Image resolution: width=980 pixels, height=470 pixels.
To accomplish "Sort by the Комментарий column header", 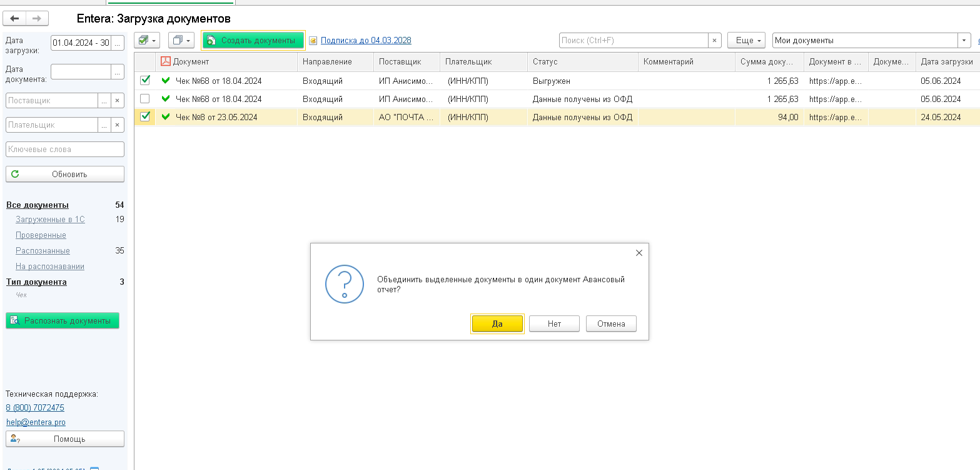I will click(687, 62).
